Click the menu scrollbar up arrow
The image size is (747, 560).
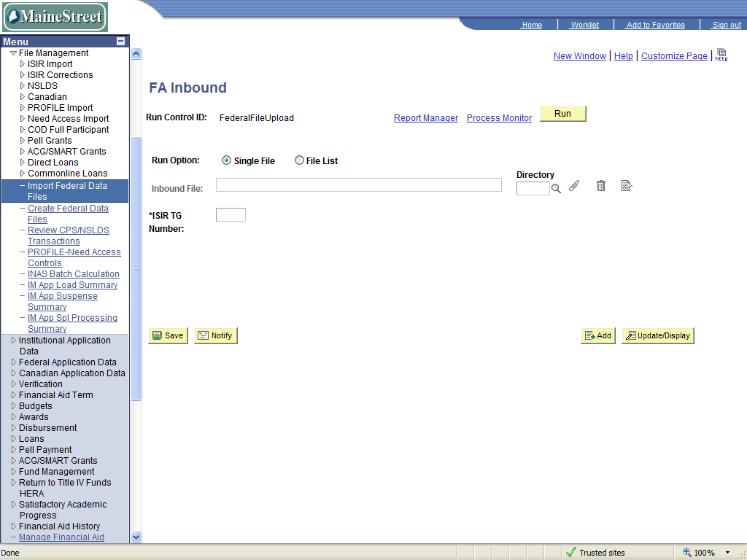[136, 54]
